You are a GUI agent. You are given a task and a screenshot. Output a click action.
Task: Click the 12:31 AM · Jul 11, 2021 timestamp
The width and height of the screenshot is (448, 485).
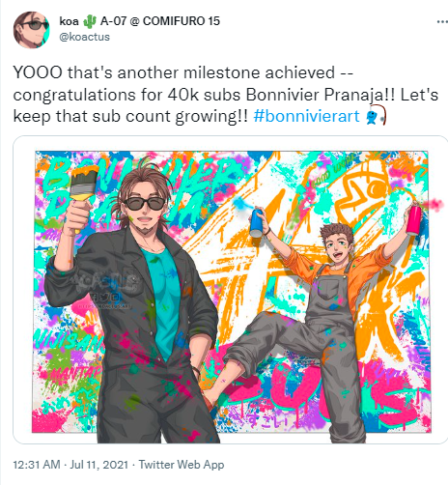click(x=70, y=465)
